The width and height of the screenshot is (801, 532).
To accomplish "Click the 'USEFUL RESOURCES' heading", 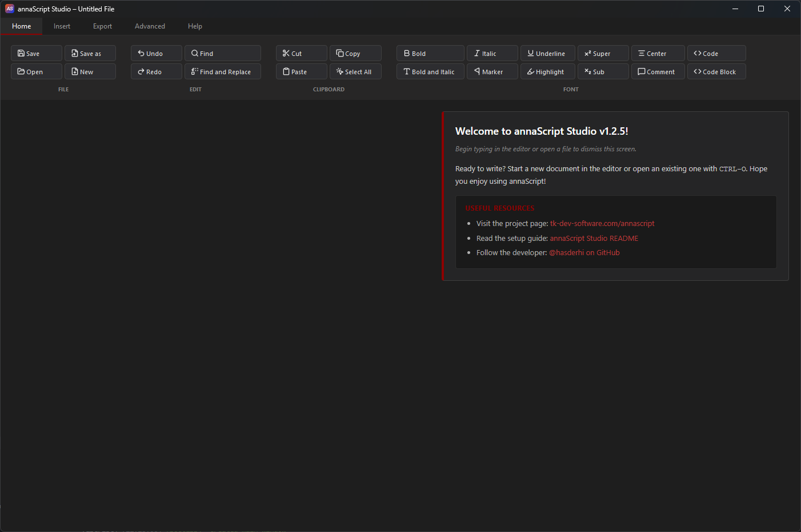I will (x=500, y=208).
